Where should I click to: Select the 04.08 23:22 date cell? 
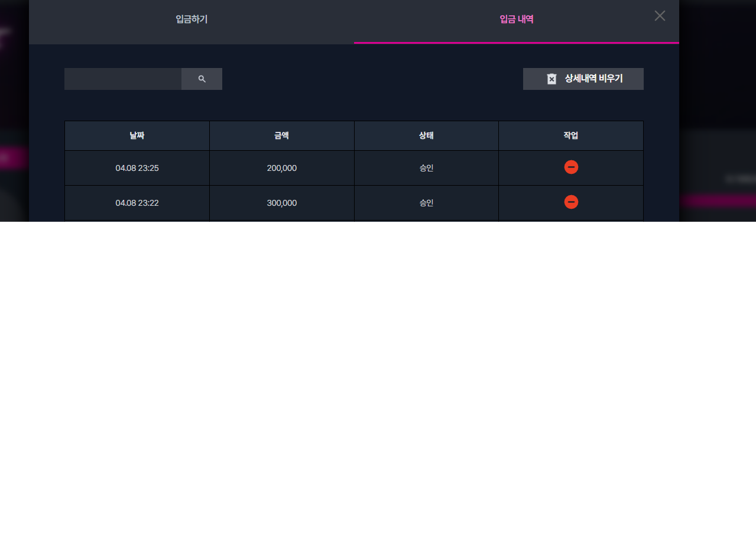click(x=137, y=203)
